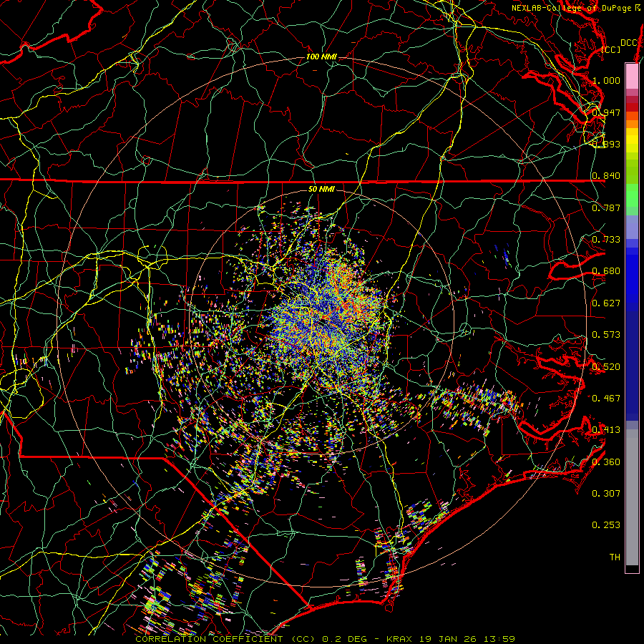Screen dimensions: 644x644
Task: Select the 0.893 legend value
Action: click(x=606, y=144)
